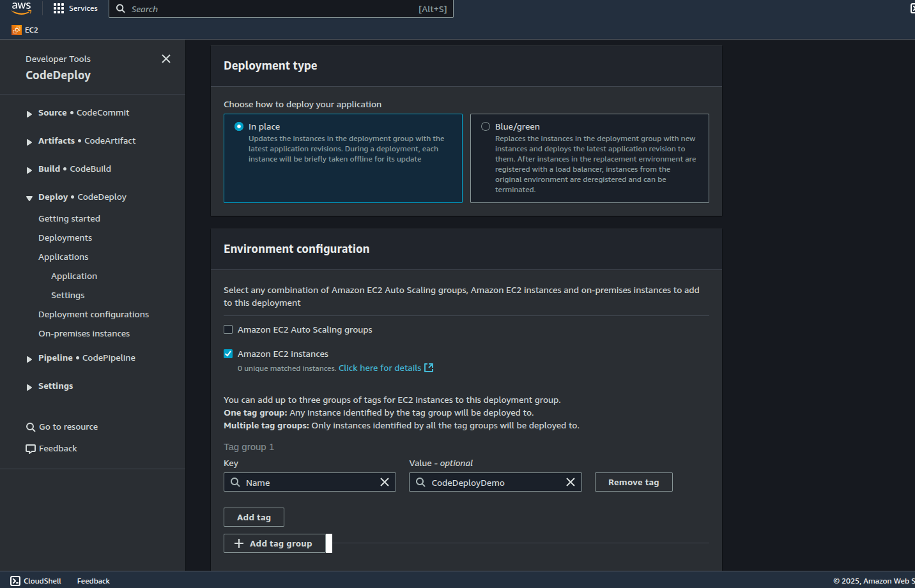Open the EC2 service shortcut icon
This screenshot has width=915, height=588.
pos(17,30)
